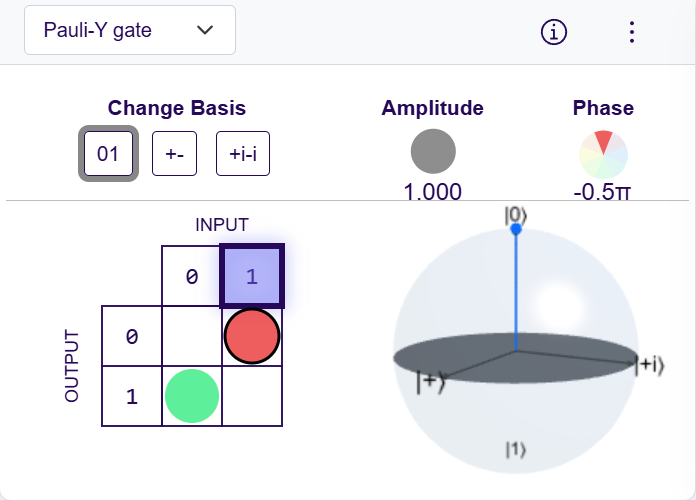The width and height of the screenshot is (696, 500).
Task: Click output row header 0
Action: 131,337
